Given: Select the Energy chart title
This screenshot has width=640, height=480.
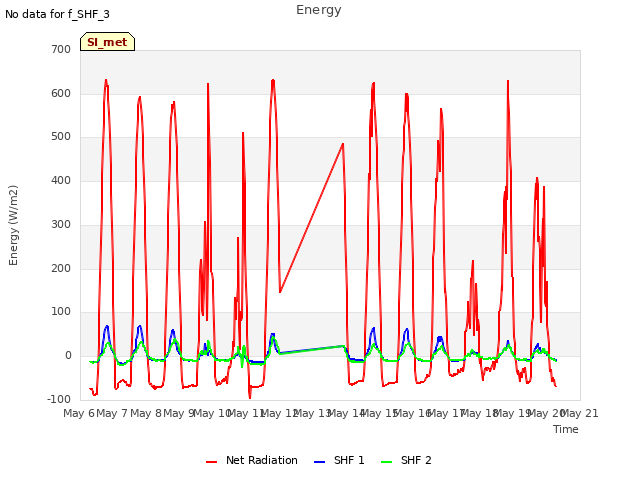Looking at the screenshot, I should [319, 10].
